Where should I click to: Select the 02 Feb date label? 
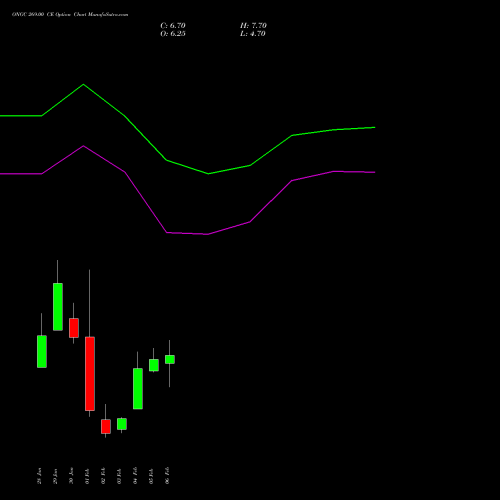[103, 476]
